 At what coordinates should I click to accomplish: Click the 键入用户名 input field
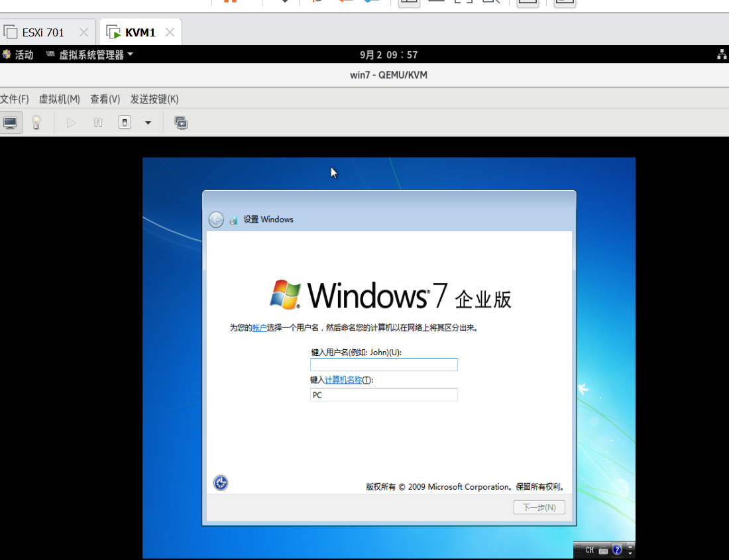[384, 364]
